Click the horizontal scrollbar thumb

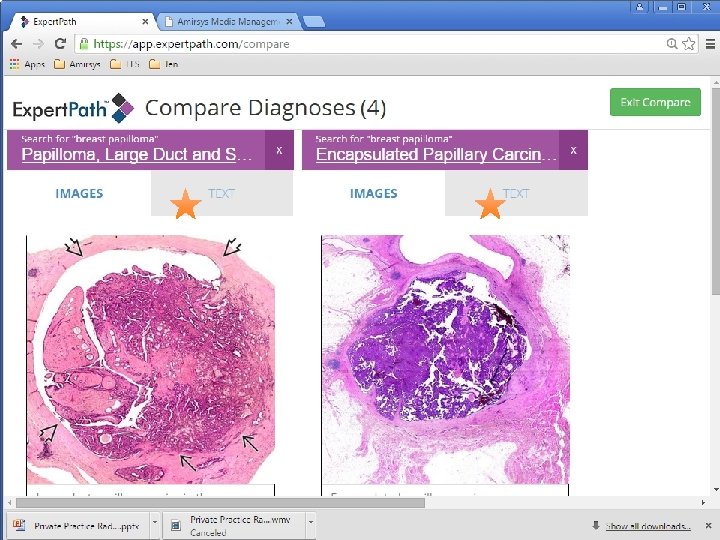(220, 503)
